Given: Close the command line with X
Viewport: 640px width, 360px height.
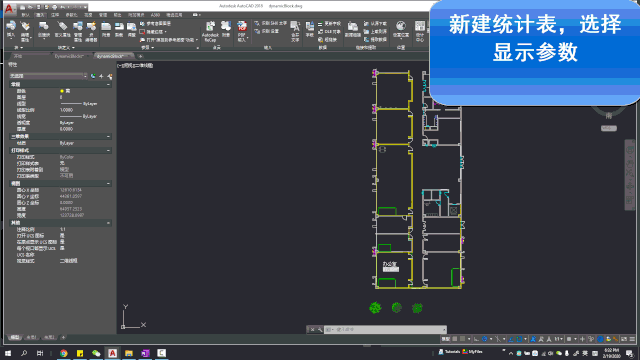Looking at the screenshot, I should [313, 330].
